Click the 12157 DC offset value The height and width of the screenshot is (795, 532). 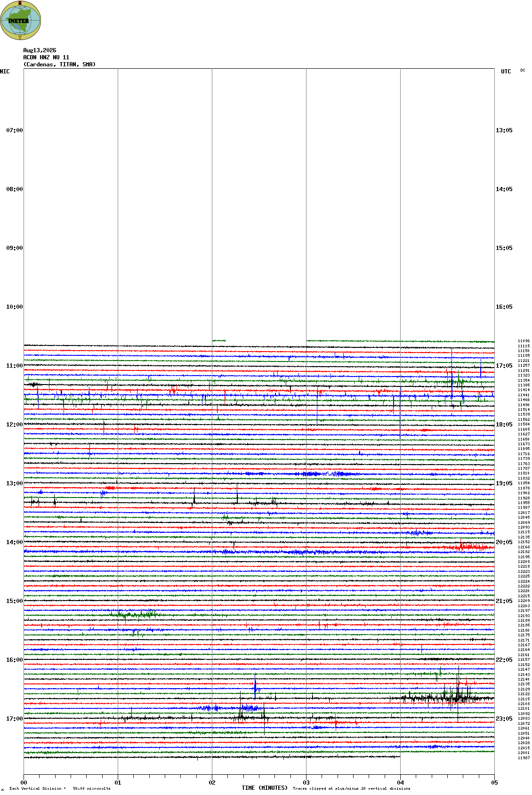(524, 659)
